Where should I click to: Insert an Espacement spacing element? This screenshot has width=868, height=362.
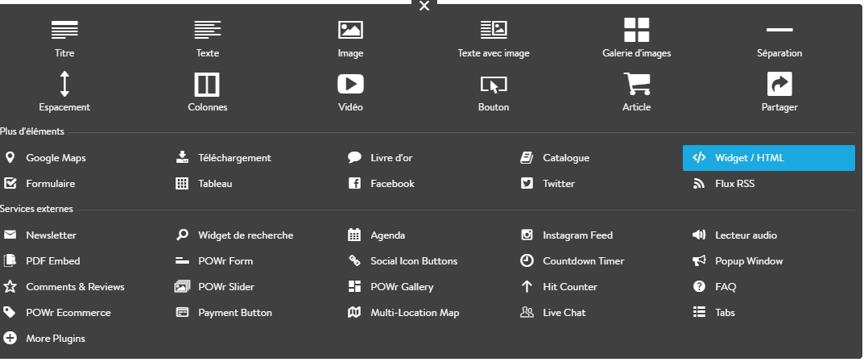click(x=64, y=92)
